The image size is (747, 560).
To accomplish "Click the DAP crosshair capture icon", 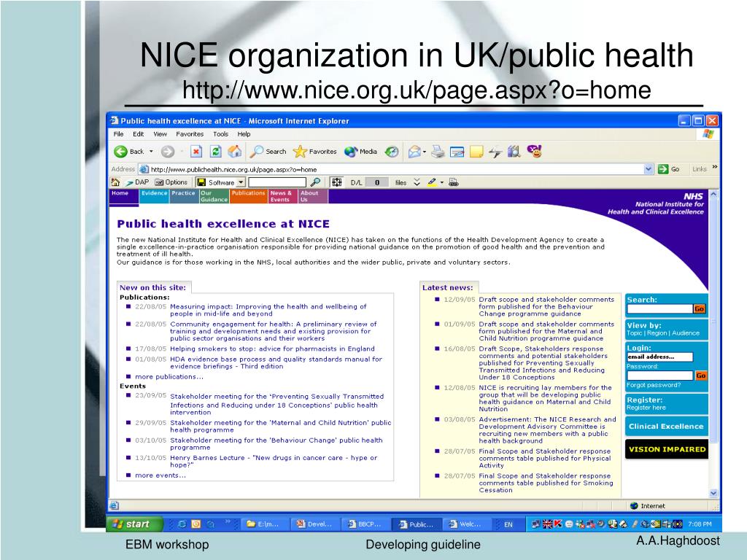I will point(336,182).
